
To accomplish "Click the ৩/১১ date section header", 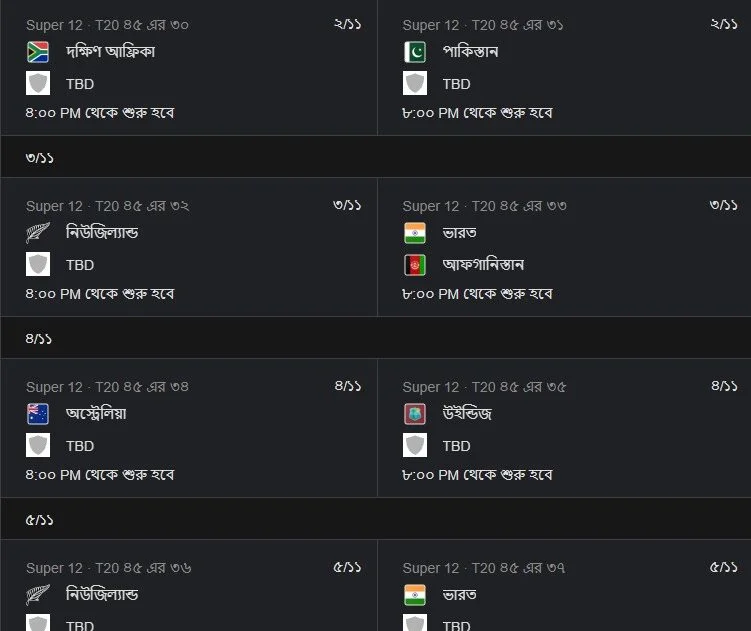I will tap(376, 157).
